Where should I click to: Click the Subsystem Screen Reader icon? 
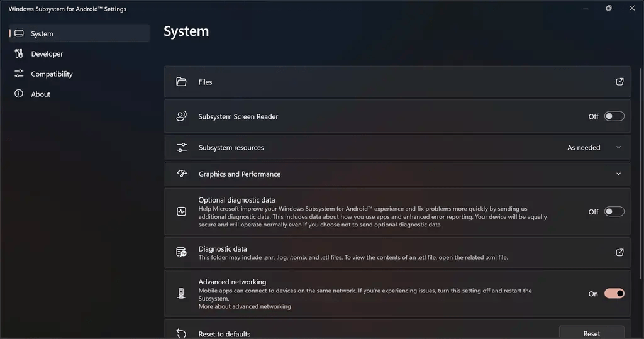coord(181,116)
